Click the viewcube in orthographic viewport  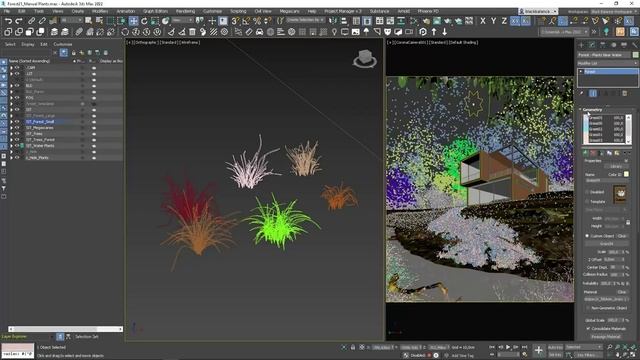pyautogui.click(x=364, y=59)
